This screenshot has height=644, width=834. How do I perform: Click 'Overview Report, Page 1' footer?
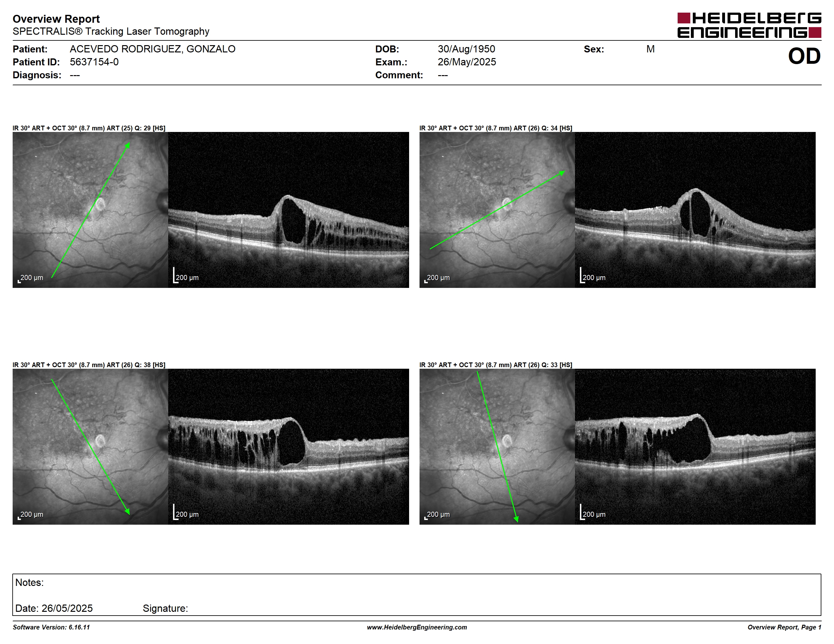point(784,627)
